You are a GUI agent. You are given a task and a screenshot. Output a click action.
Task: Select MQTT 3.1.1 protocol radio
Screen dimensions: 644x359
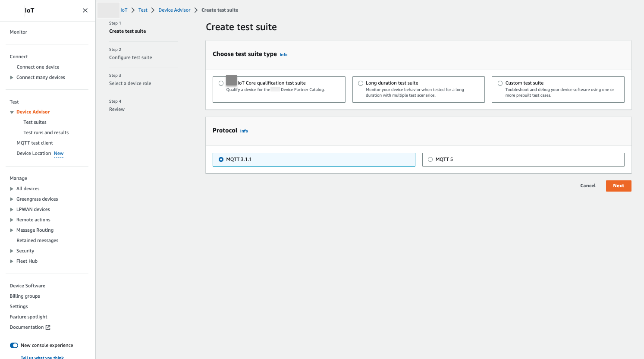point(221,160)
